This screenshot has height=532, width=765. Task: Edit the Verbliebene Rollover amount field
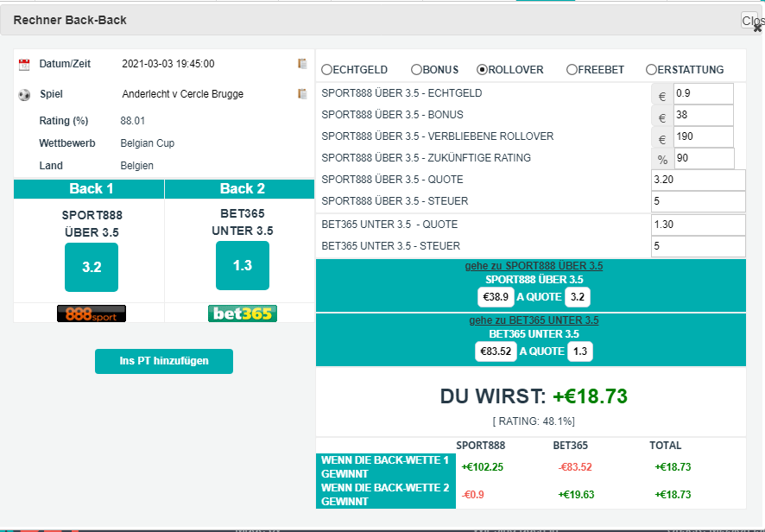[704, 136]
